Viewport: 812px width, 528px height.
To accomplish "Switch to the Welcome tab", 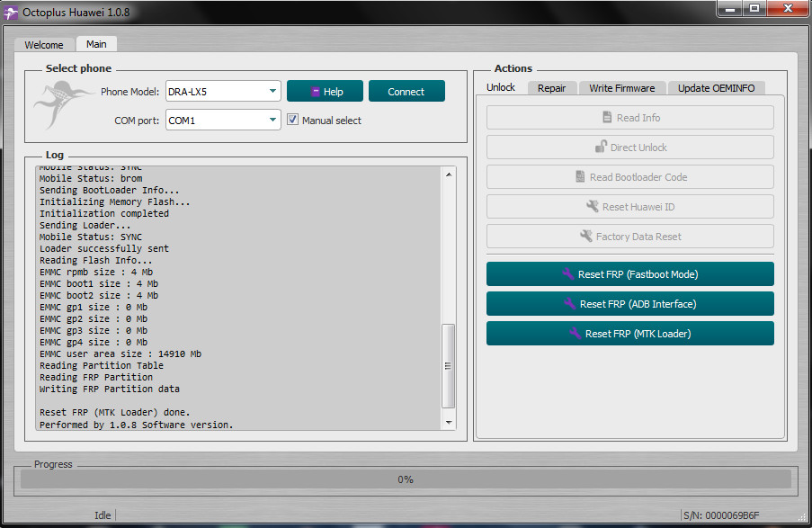I will pos(44,45).
